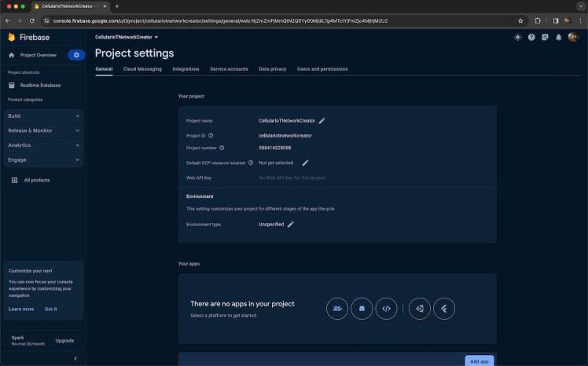Collapse the sidebar navigation chevron
The height and width of the screenshot is (366, 588).
click(x=75, y=358)
